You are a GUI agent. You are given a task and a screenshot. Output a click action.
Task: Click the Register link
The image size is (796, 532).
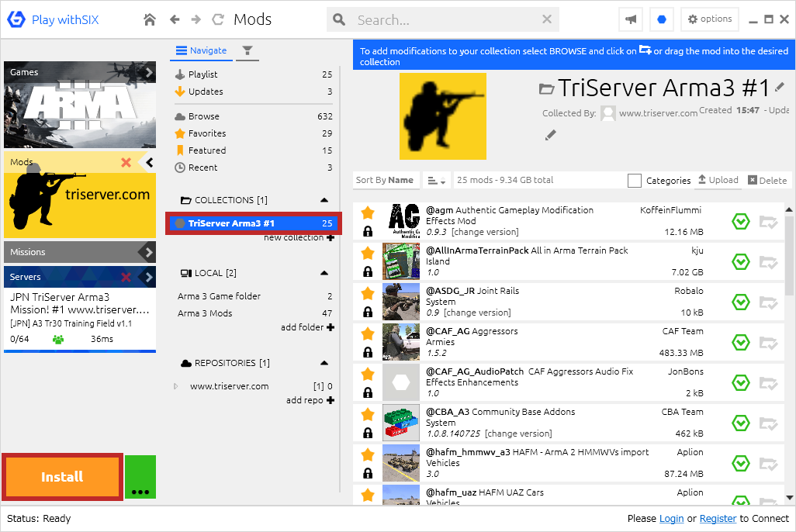[x=718, y=518]
